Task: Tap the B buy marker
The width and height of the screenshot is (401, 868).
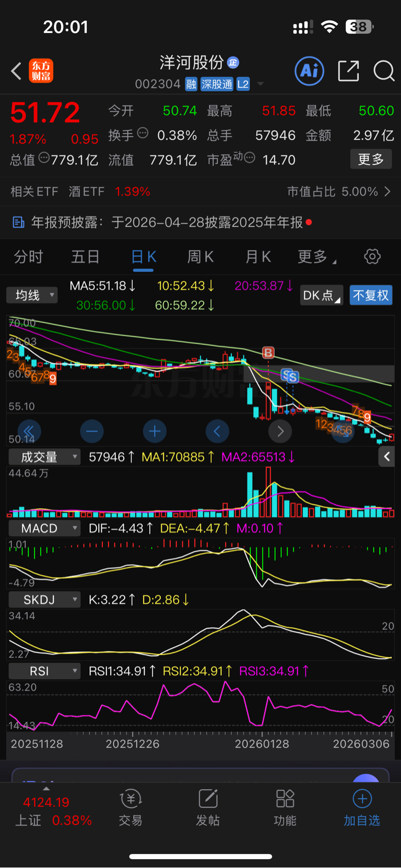Action: (x=268, y=353)
